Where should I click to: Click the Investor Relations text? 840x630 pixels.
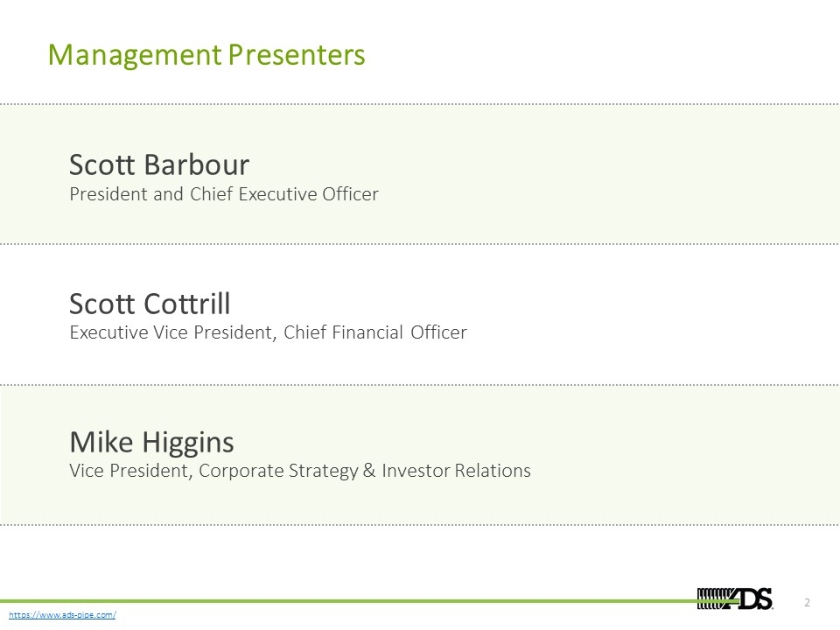coord(456,471)
